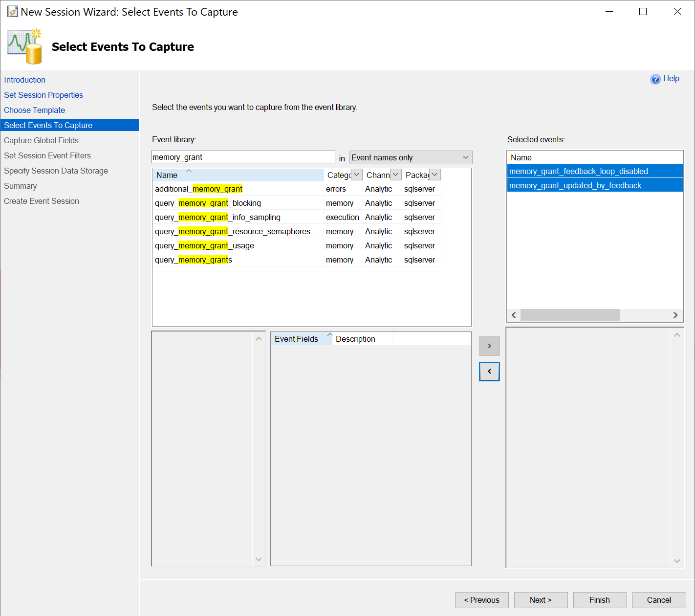This screenshot has width=695, height=616.
Task: Click the Next button
Action: click(x=541, y=600)
